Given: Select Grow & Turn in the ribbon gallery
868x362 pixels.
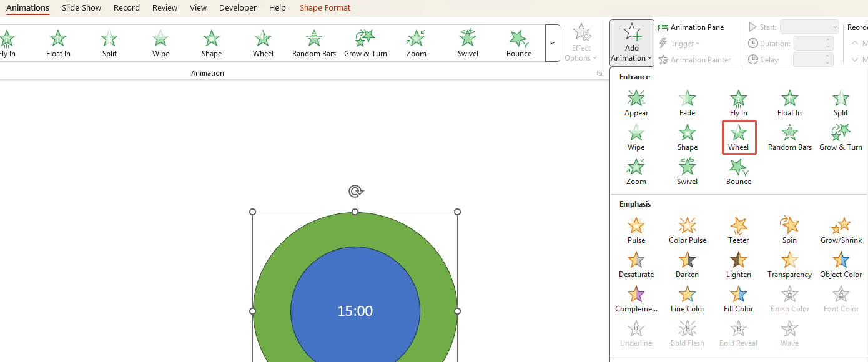Looking at the screenshot, I should pyautogui.click(x=365, y=42).
